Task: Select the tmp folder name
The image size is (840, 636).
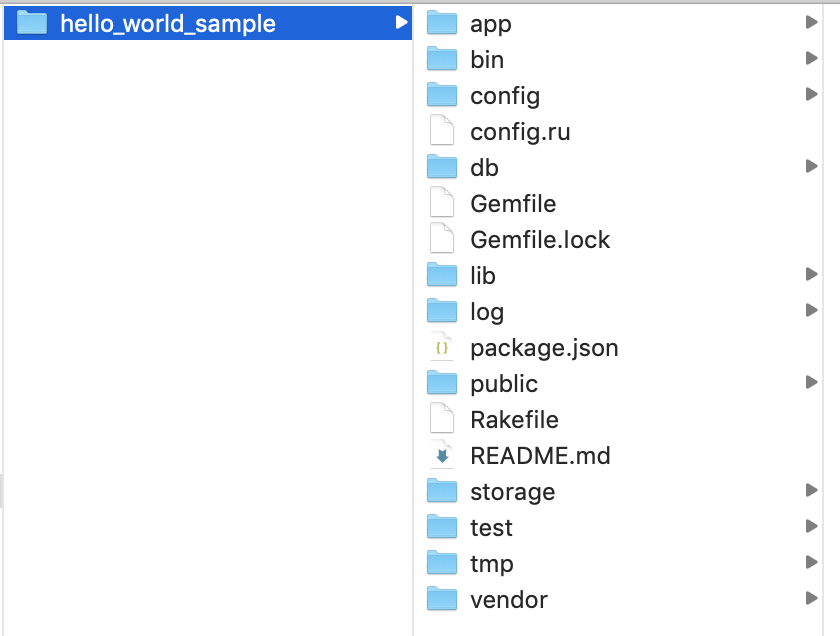Action: [492, 564]
